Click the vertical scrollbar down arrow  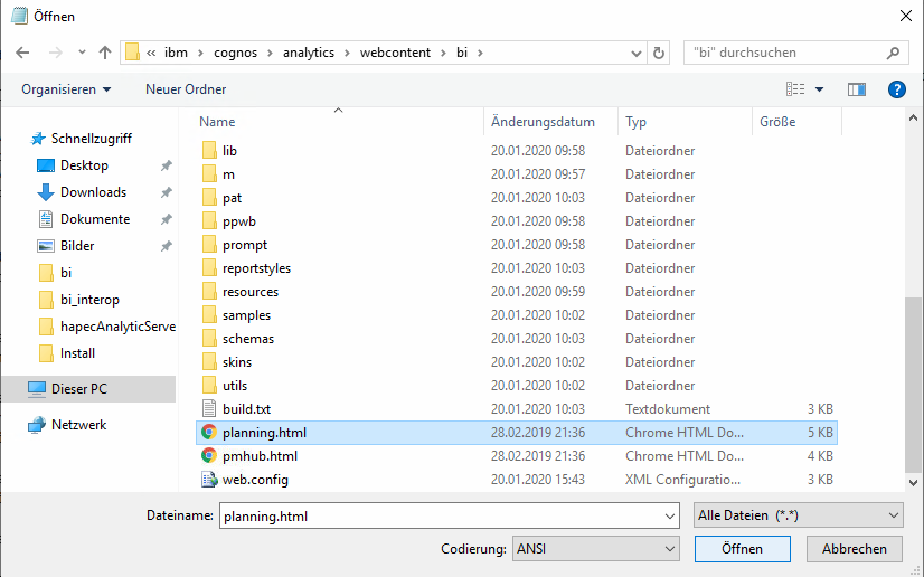[913, 482]
